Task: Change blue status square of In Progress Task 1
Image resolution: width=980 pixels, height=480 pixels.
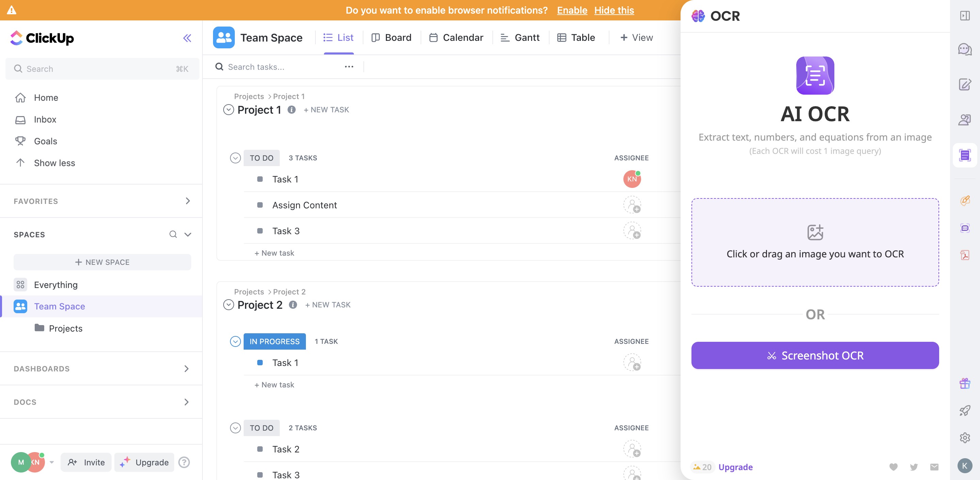Action: (260, 363)
